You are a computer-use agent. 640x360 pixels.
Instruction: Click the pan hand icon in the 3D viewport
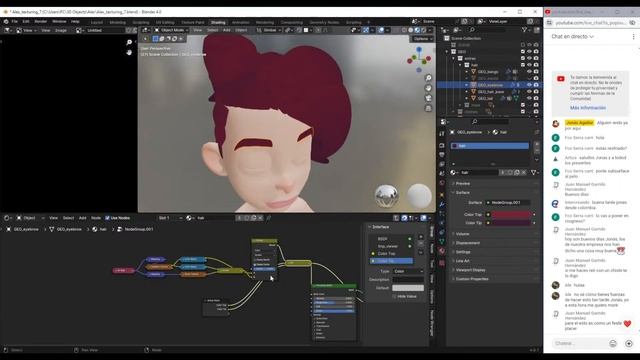pos(428,88)
